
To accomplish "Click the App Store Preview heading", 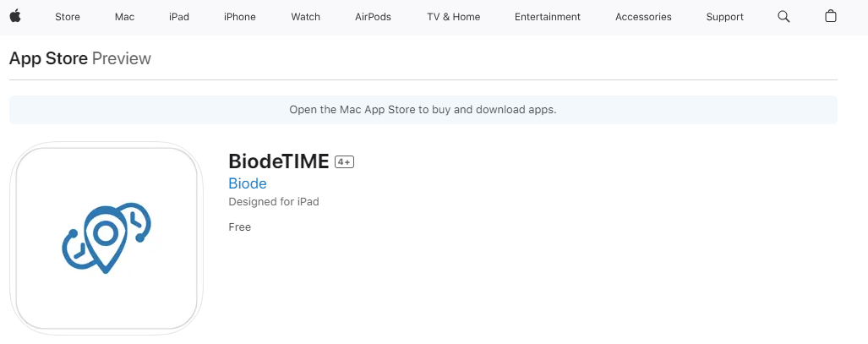I will tap(80, 58).
